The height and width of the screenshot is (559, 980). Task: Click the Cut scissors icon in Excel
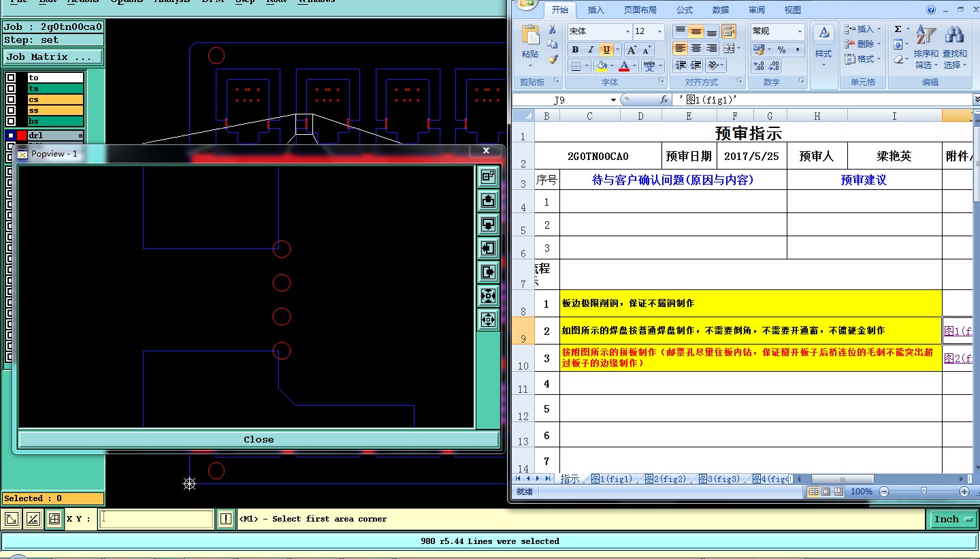[x=553, y=30]
